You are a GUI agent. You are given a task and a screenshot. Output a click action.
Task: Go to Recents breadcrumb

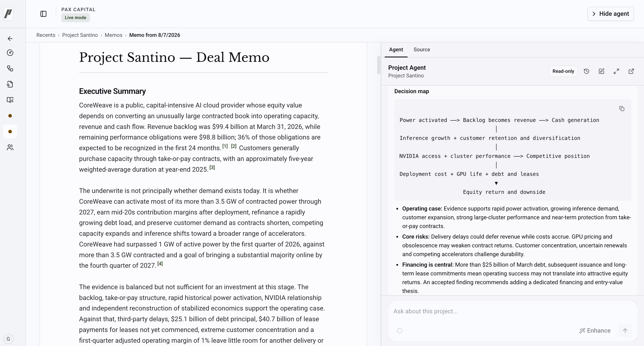[x=46, y=35]
